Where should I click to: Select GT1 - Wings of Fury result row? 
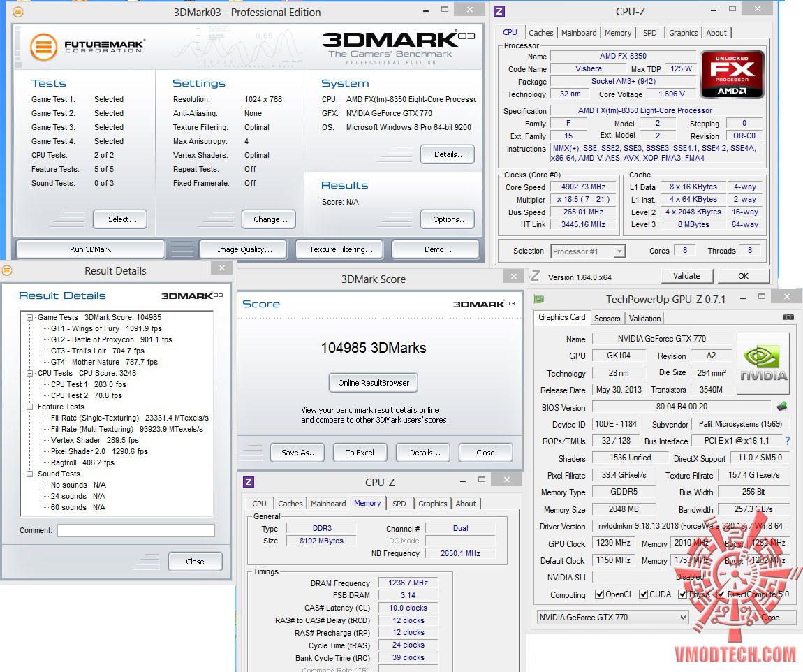[106, 329]
